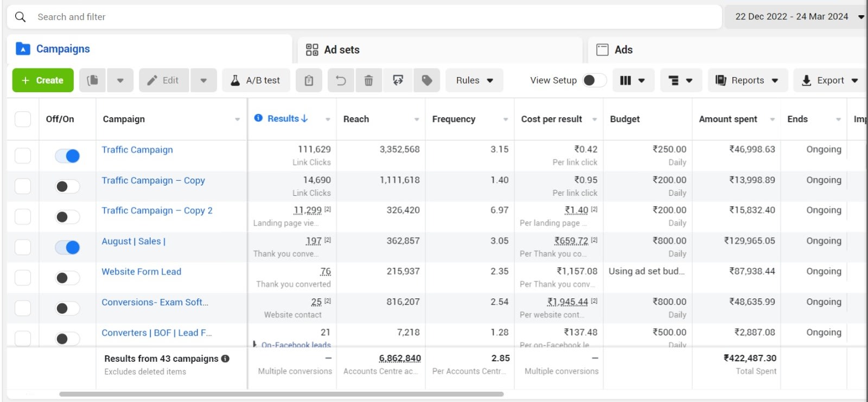The height and width of the screenshot is (402, 868).
Task: Tick the Website Form Lead row checkbox
Action: (23, 278)
